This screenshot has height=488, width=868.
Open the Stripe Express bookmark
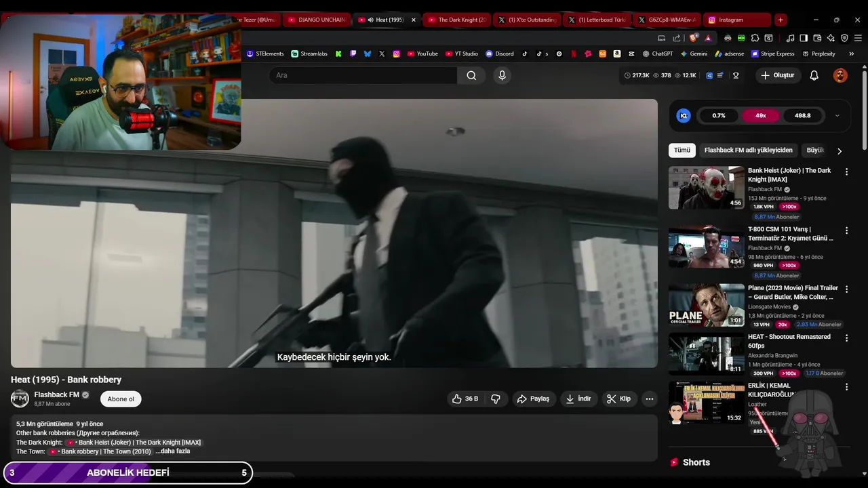[x=772, y=54]
